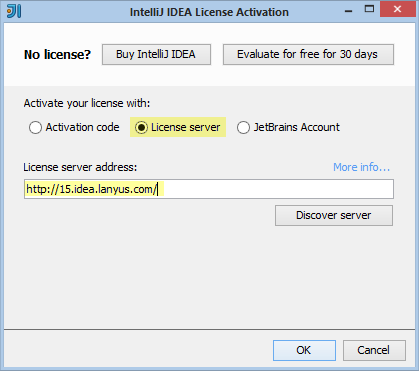
Task: Choose the License server radio option
Action: [x=178, y=127]
